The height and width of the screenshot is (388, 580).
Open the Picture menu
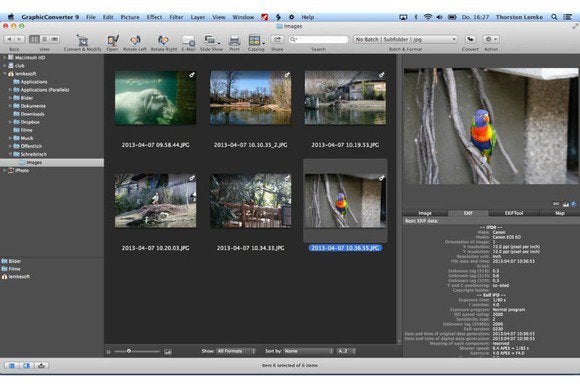130,17
